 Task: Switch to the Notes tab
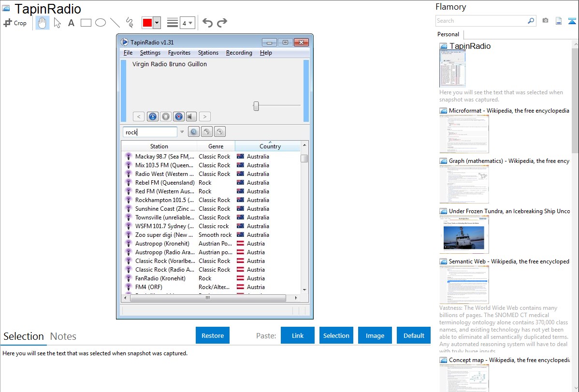63,336
